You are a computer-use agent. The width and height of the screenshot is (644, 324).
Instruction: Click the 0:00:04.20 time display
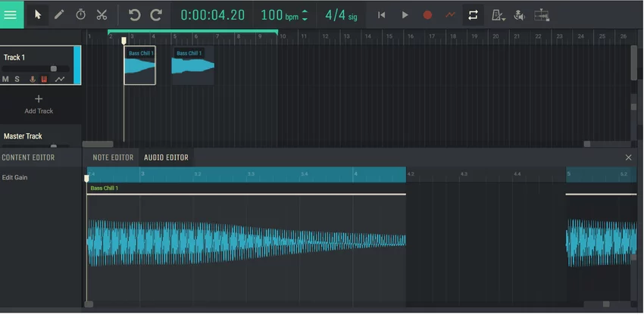click(x=212, y=15)
